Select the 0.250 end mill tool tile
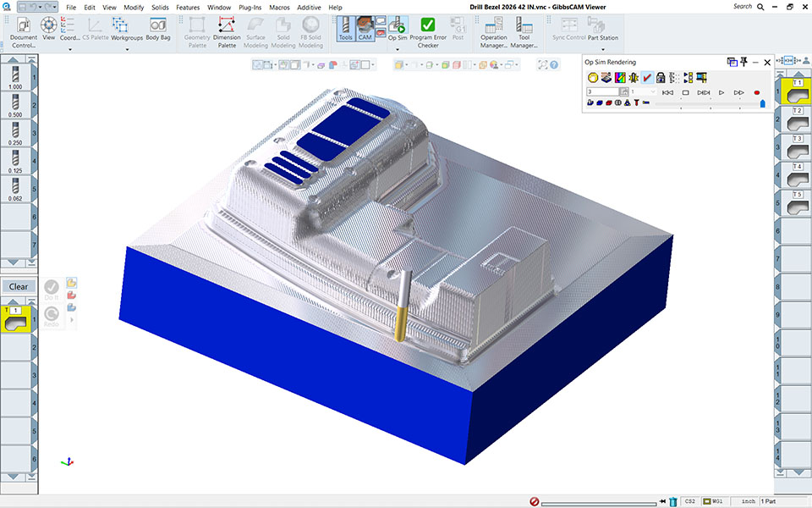812x508 pixels. [x=14, y=132]
